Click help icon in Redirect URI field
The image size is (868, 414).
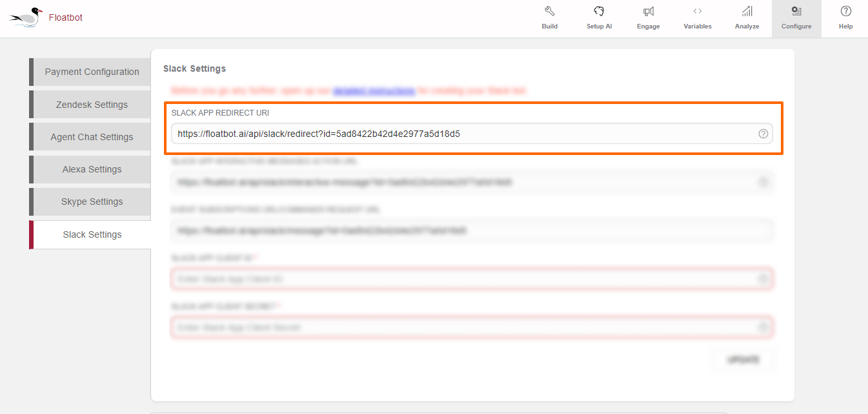(763, 134)
